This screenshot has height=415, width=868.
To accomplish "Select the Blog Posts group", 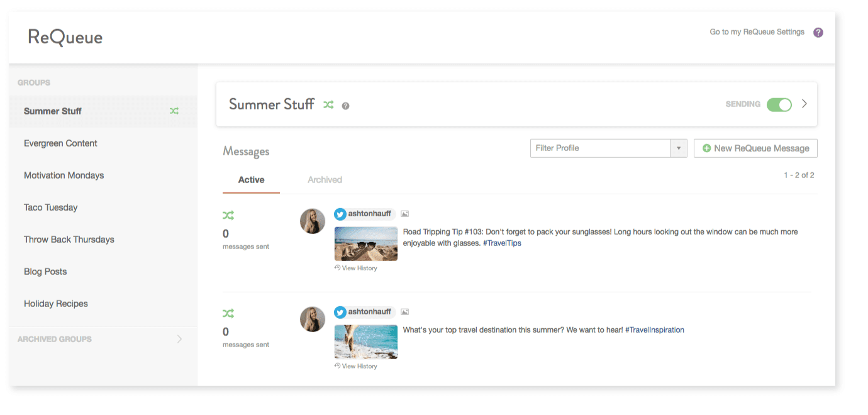I will coord(103,272).
